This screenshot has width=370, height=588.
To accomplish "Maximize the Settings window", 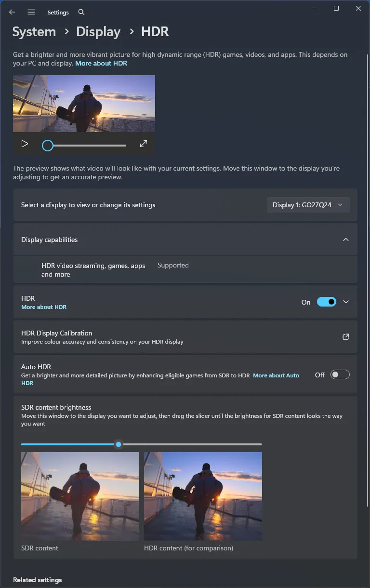I will coord(336,8).
